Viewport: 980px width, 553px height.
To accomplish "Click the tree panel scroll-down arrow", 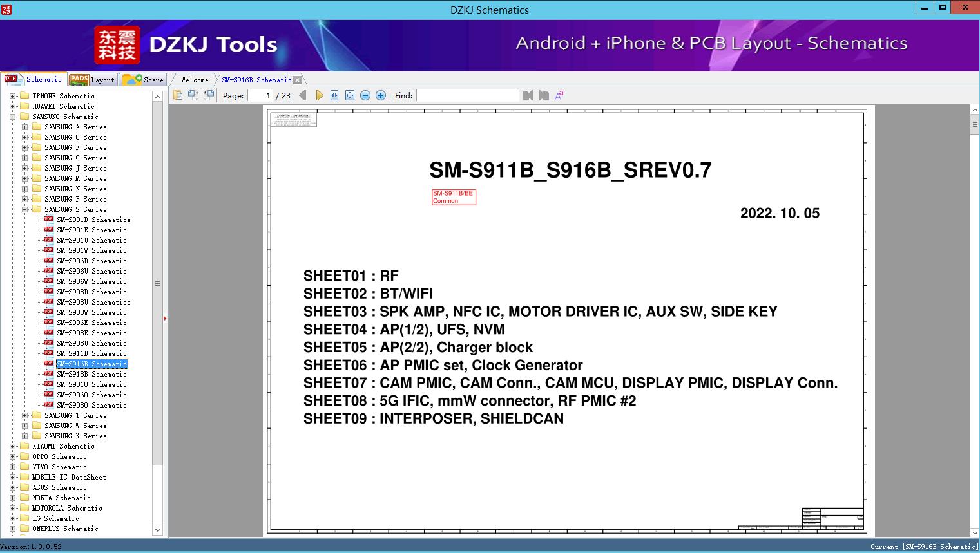I will 157,530.
